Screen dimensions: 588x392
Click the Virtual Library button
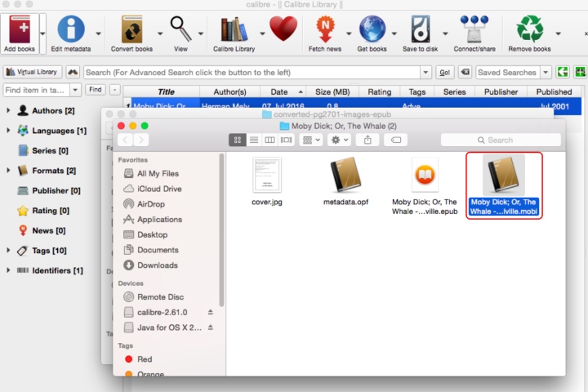coord(32,72)
